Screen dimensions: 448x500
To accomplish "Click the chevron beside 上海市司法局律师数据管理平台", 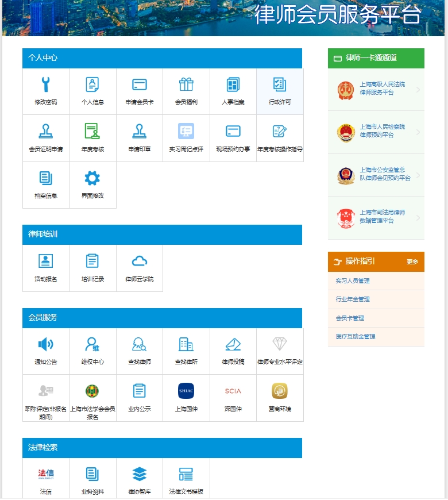I will pyautogui.click(x=418, y=218).
